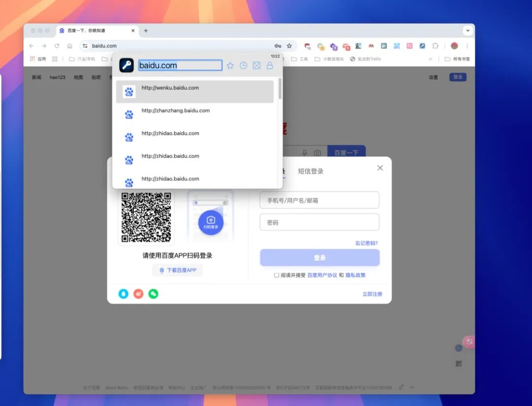The image size is (532, 406).
Task: Select the http://zhanzhang.baidu.com entry
Action: pos(195,114)
